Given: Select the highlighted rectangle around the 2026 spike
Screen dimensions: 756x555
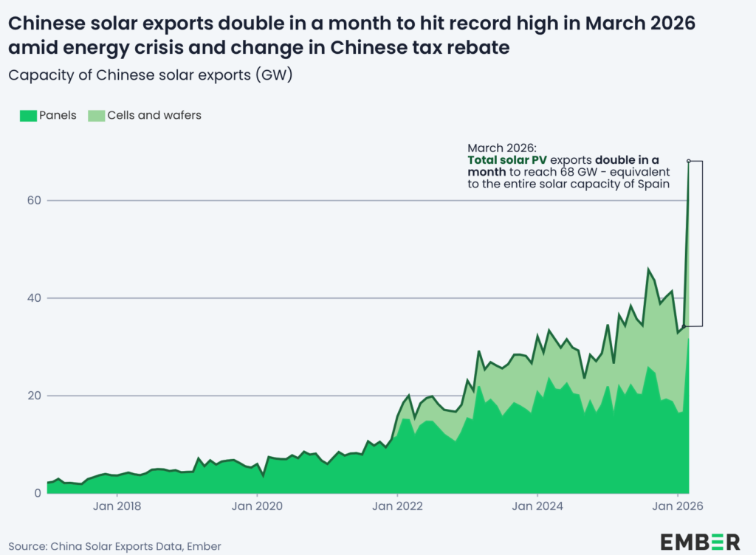Looking at the screenshot, I should coord(695,244).
